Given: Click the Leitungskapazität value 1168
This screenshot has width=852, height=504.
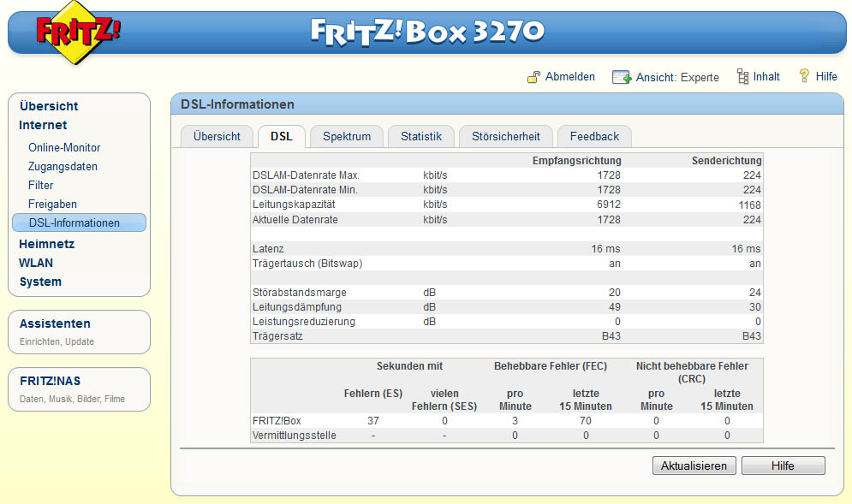Looking at the screenshot, I should point(749,205).
